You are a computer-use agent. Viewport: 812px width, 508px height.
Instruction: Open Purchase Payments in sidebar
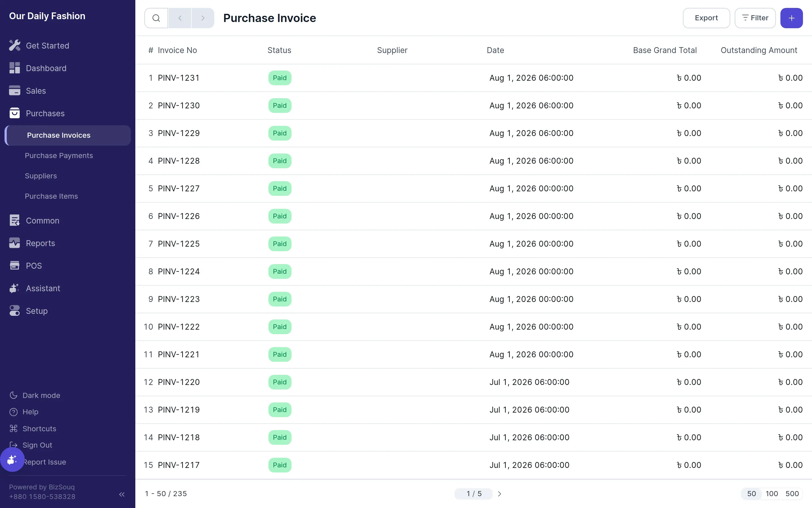(59, 156)
